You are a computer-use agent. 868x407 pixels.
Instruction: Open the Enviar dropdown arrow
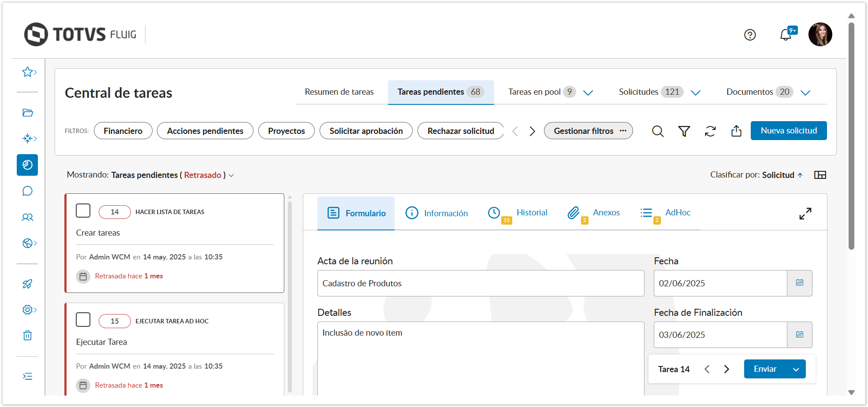[796, 370]
